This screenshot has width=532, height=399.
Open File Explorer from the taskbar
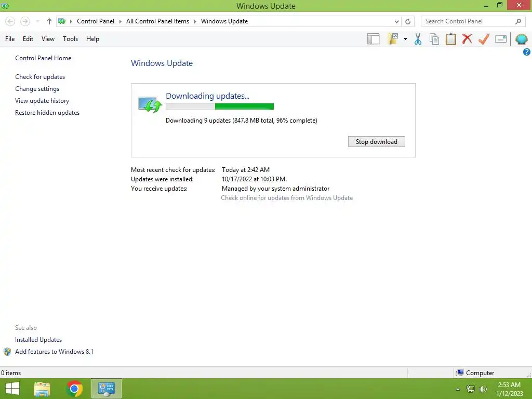point(42,389)
